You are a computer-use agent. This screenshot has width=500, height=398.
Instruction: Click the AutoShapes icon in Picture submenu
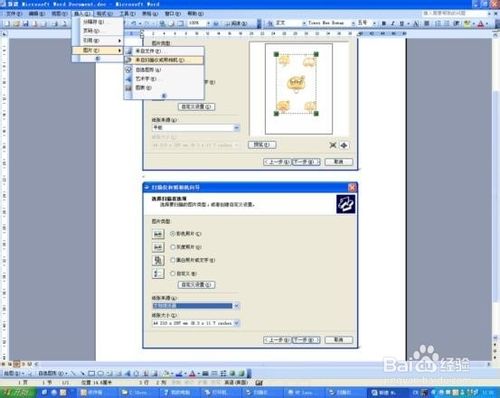pyautogui.click(x=128, y=70)
